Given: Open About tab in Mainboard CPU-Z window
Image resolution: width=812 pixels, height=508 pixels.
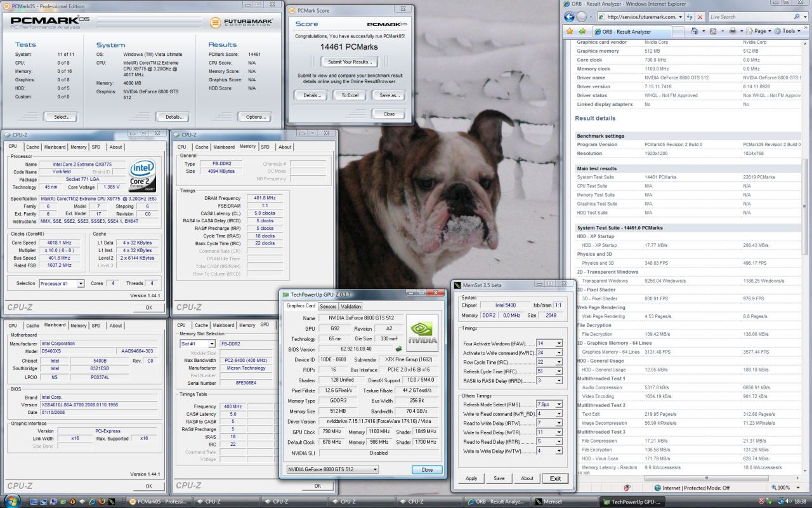Looking at the screenshot, I should pyautogui.click(x=115, y=325).
